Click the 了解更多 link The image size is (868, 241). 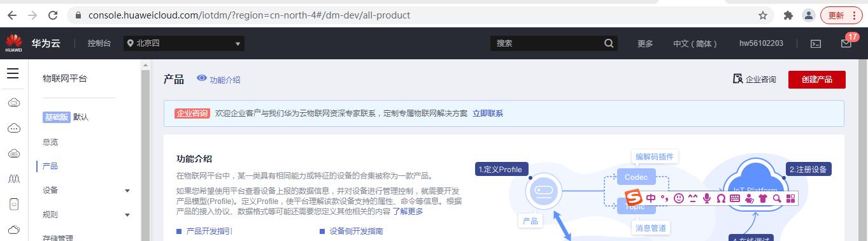[x=408, y=211]
